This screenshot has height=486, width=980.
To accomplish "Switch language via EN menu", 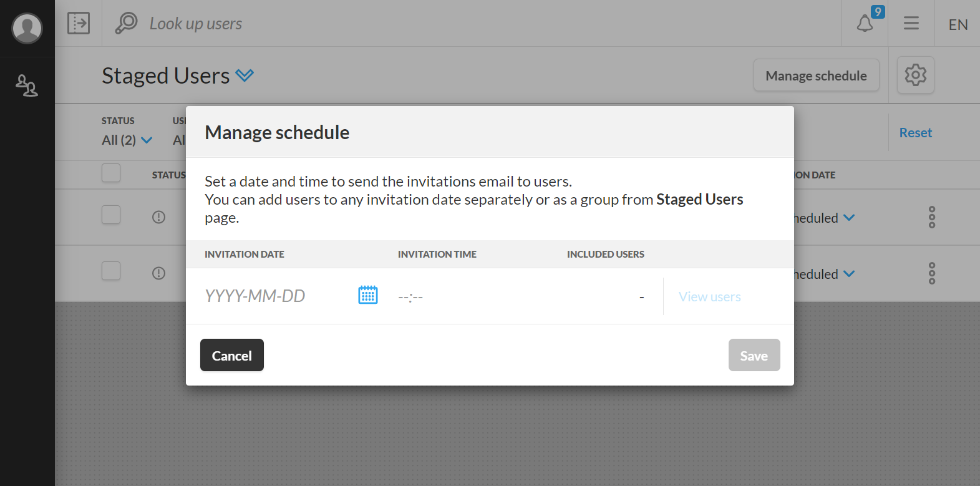I will [958, 24].
